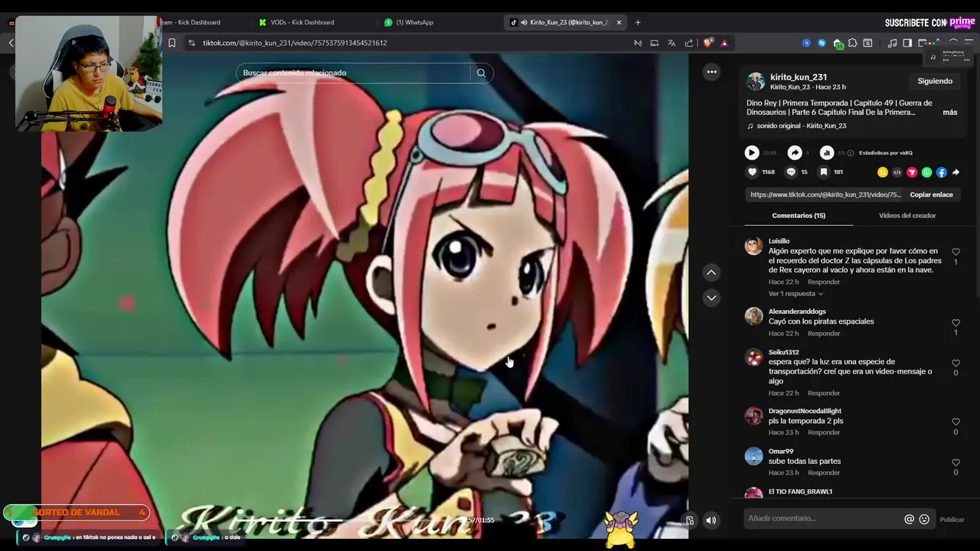
Task: Open emoji picker in comment box
Action: click(924, 519)
